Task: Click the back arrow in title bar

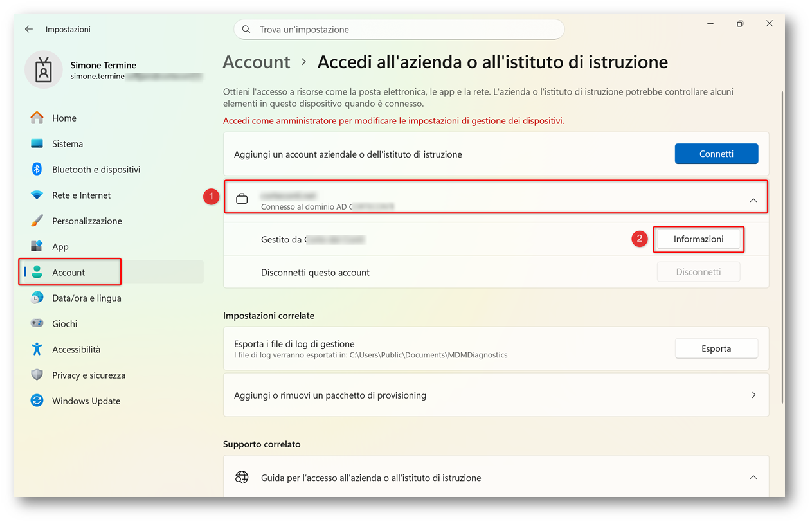Action: (29, 30)
